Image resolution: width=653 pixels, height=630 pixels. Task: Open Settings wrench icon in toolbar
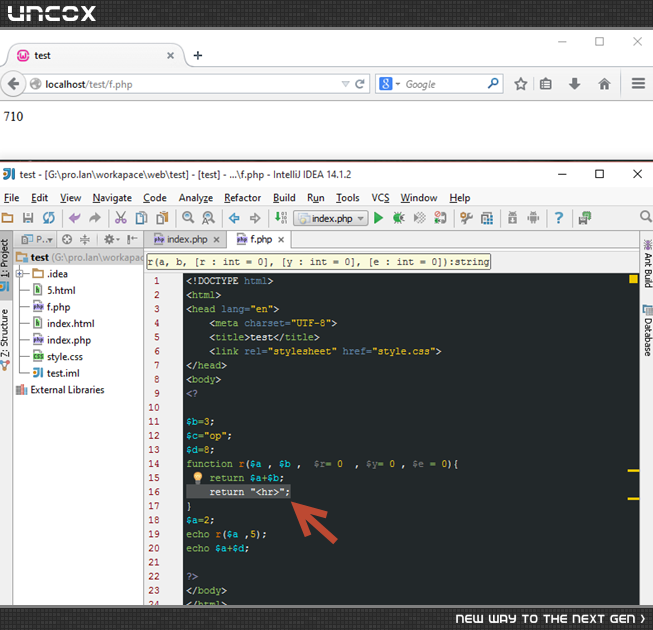[466, 217]
